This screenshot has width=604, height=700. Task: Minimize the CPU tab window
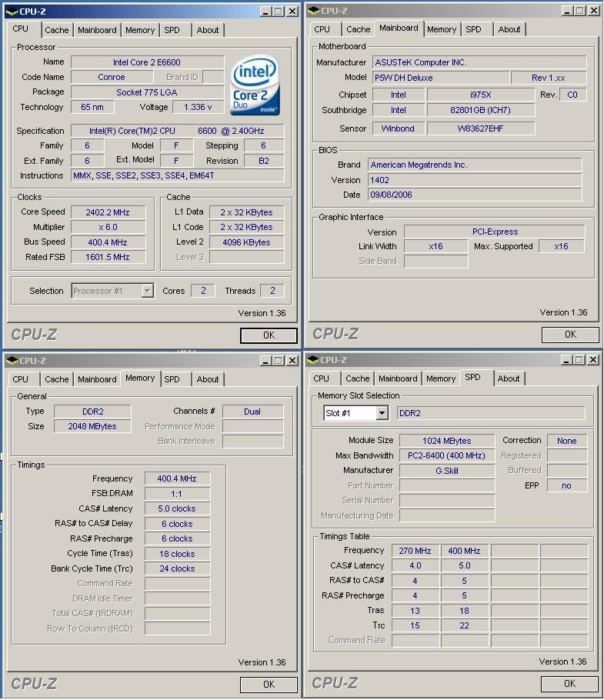(265, 12)
